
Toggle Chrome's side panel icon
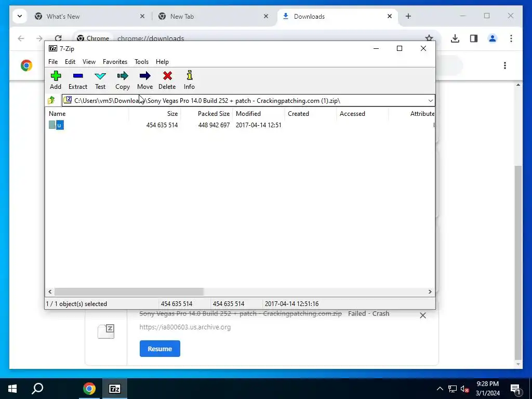pos(474,38)
